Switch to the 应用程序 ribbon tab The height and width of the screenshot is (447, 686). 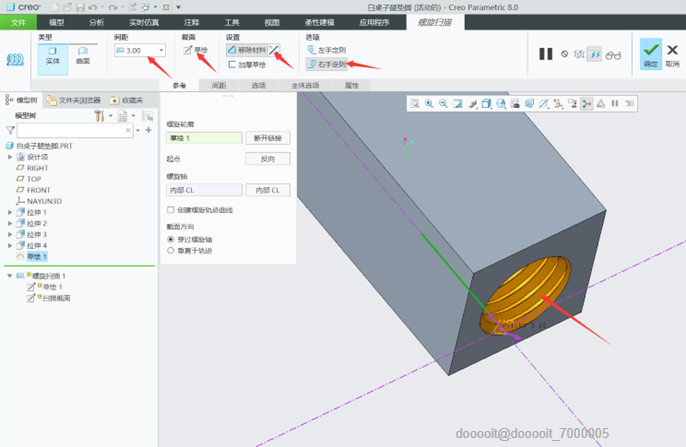(x=374, y=22)
